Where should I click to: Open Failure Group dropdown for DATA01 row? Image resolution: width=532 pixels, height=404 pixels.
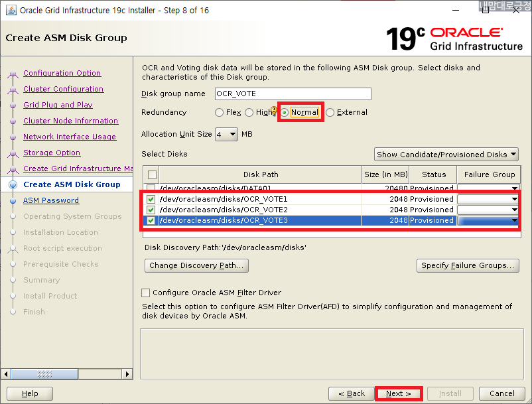tap(488, 188)
